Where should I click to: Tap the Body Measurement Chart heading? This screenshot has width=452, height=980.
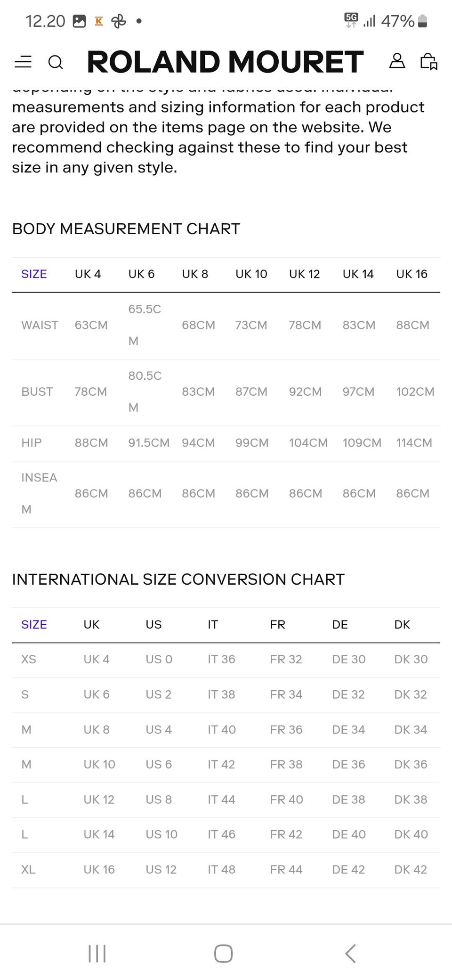(x=126, y=229)
